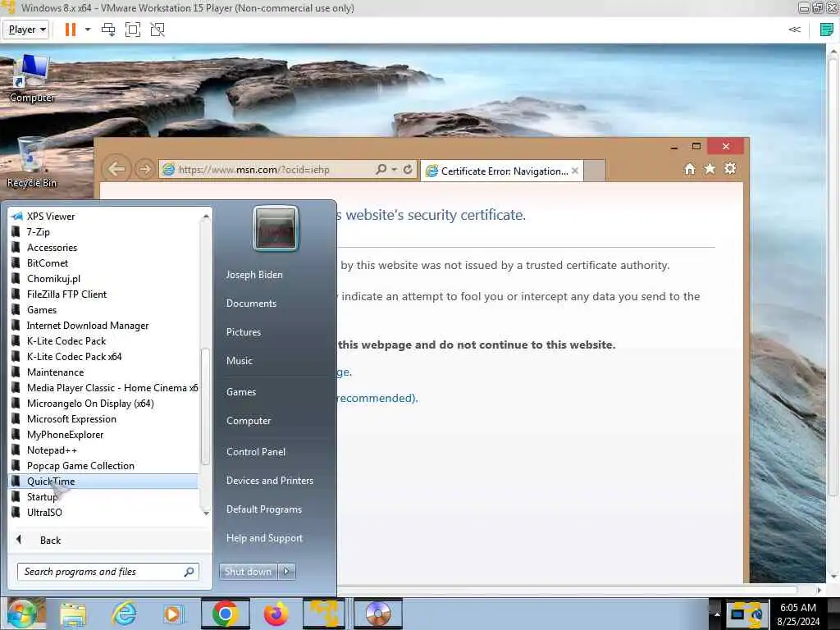This screenshot has width=840, height=630.
Task: Click the search magnifier in Start menu
Action: tap(189, 572)
